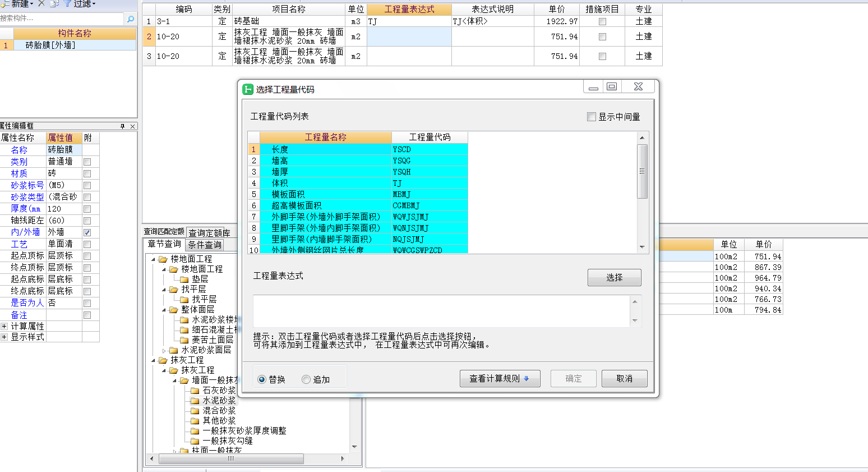Collapse the 找平层 parent tree node

coord(164,289)
